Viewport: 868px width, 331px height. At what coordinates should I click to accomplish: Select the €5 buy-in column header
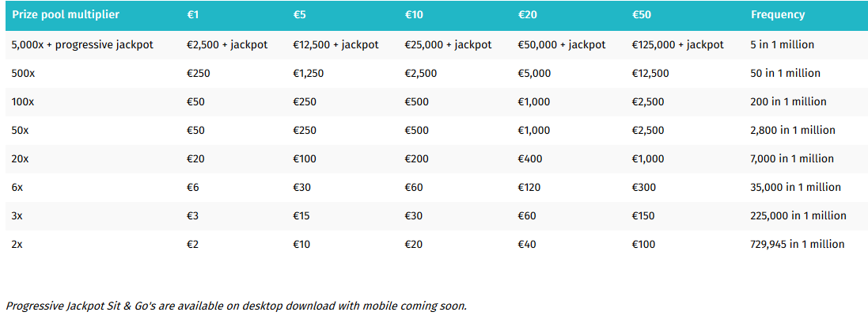click(299, 15)
